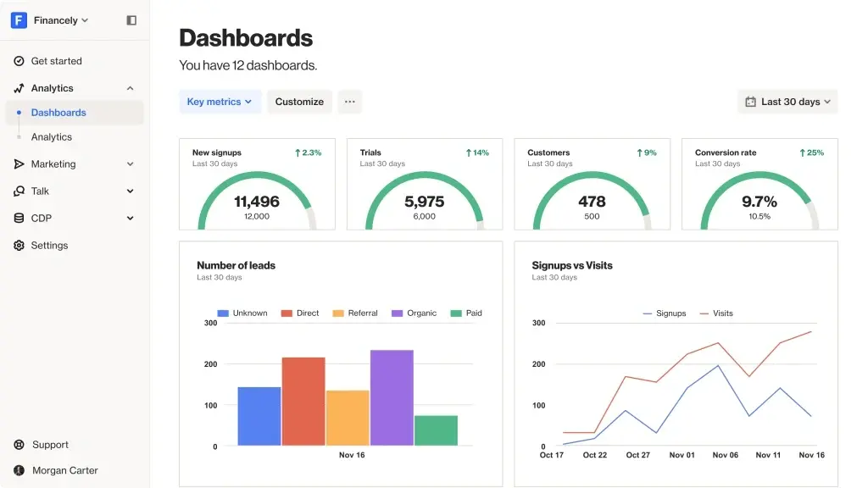Open the more options ellipsis menu
The image size is (868, 488).
pyautogui.click(x=349, y=101)
